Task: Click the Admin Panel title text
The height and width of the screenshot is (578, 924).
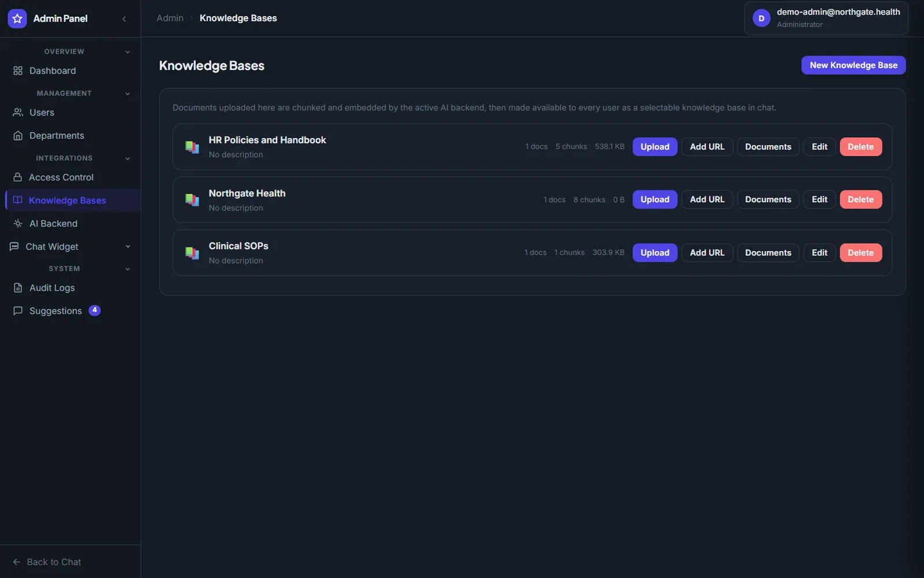Action: (61, 18)
